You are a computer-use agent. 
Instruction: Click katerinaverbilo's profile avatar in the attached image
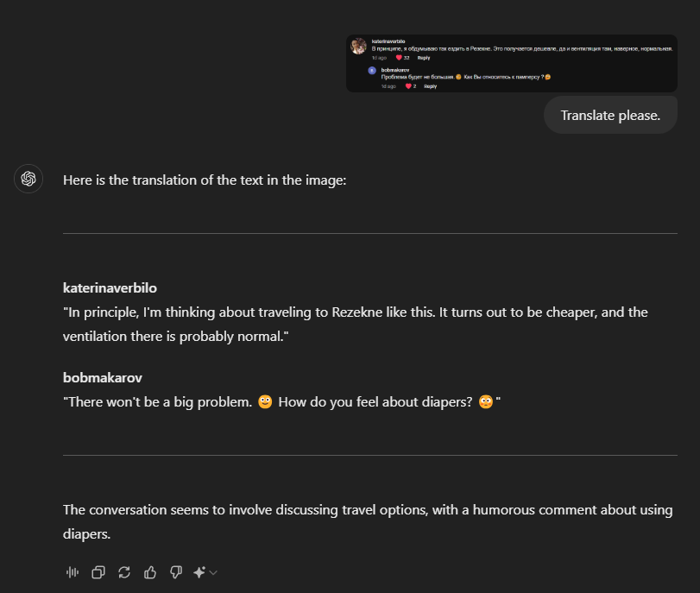click(x=359, y=47)
